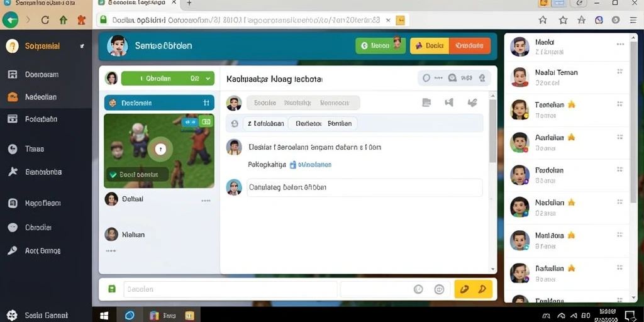Screen dimensions: 644x322
Task: Click the bottom message input field
Action: pos(230,289)
